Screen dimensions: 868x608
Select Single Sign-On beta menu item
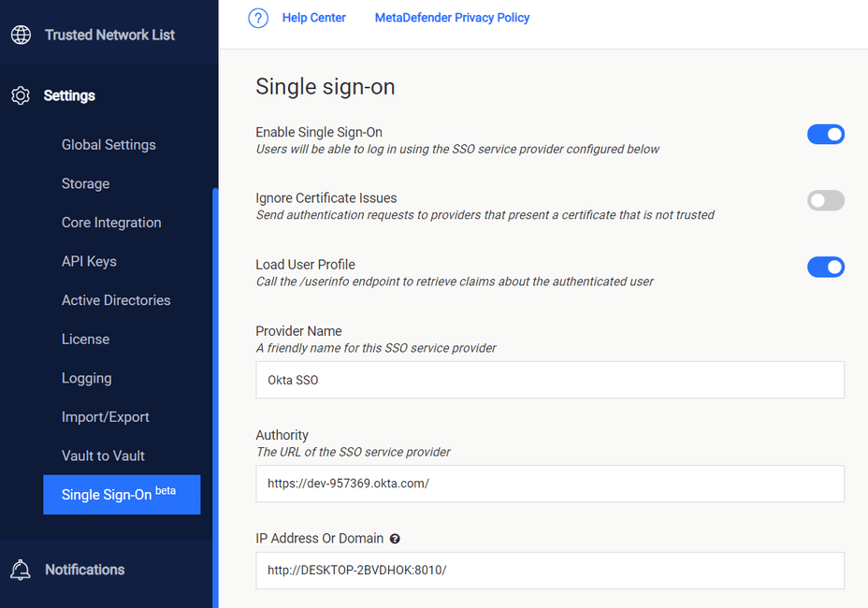(x=122, y=495)
